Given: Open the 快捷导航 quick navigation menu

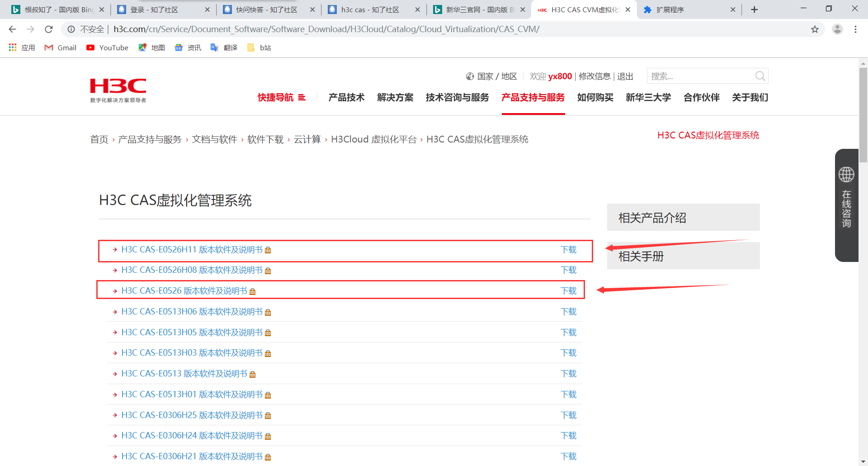Looking at the screenshot, I should coord(282,97).
